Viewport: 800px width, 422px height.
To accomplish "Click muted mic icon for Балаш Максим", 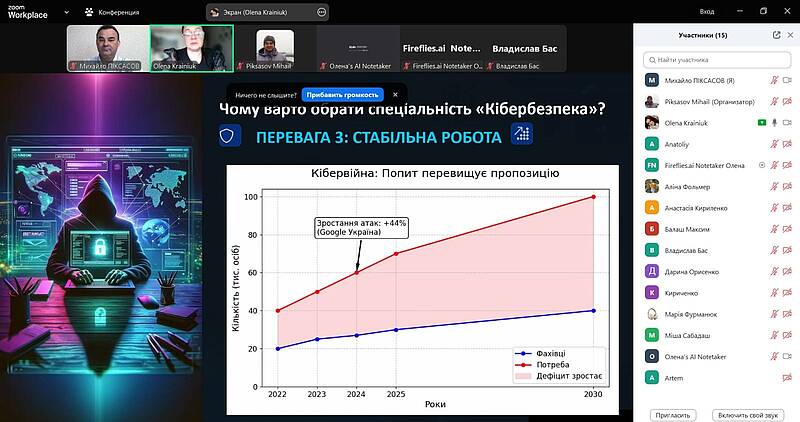I will [x=774, y=229].
